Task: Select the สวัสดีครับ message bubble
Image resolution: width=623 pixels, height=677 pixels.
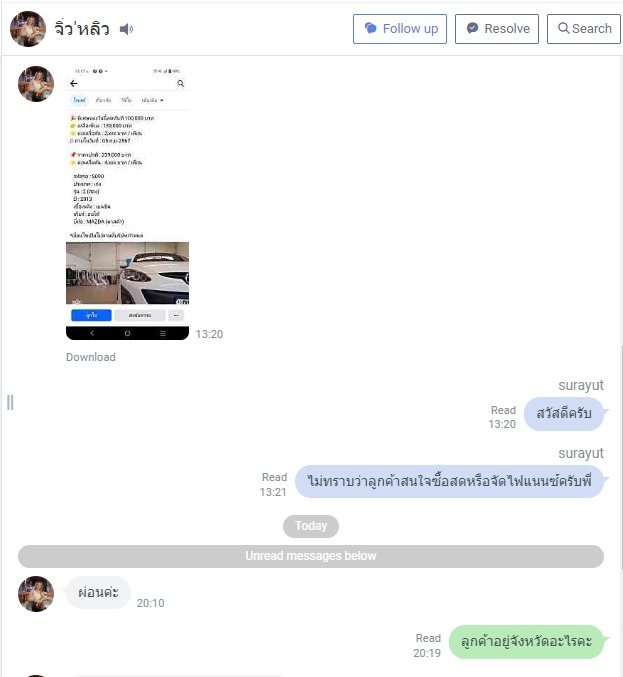Action: (x=563, y=414)
